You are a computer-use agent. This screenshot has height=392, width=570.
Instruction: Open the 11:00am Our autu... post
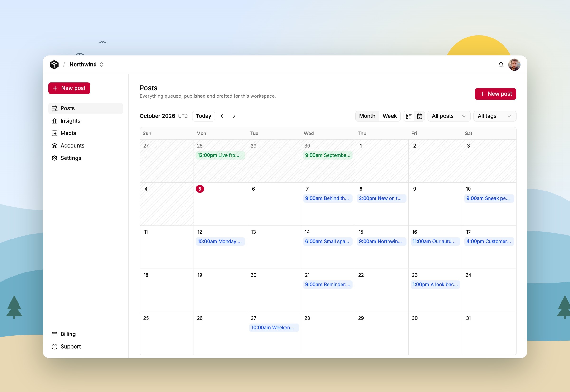pos(435,241)
